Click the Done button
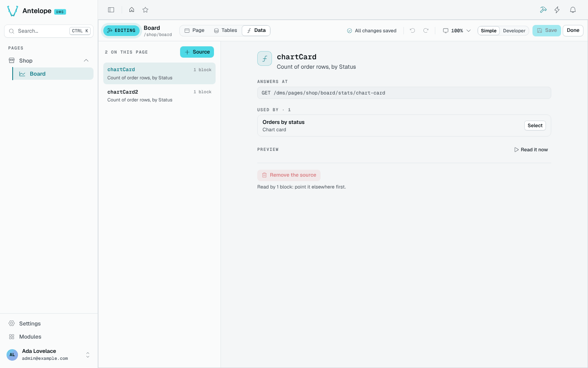 coord(573,31)
